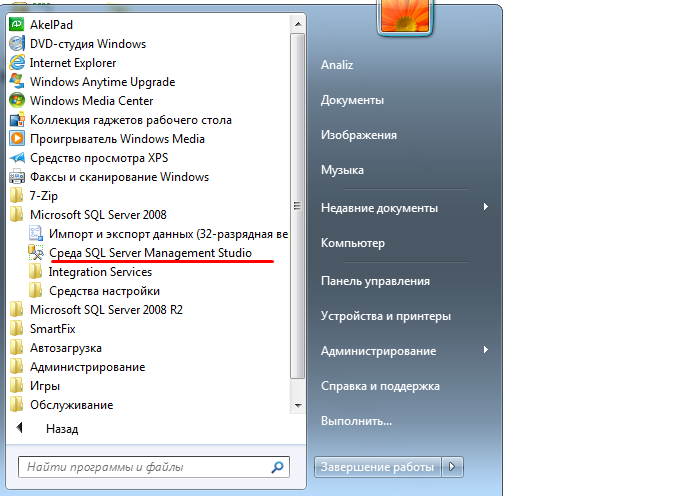Open Документы from the right pane
The height and width of the screenshot is (496, 682).
(352, 100)
